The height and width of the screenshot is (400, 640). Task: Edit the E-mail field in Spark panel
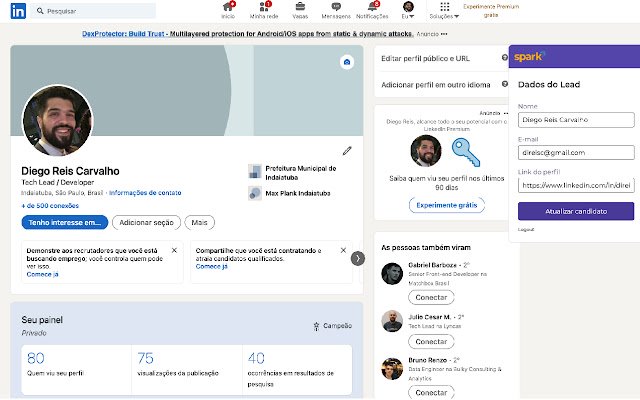[x=576, y=153]
